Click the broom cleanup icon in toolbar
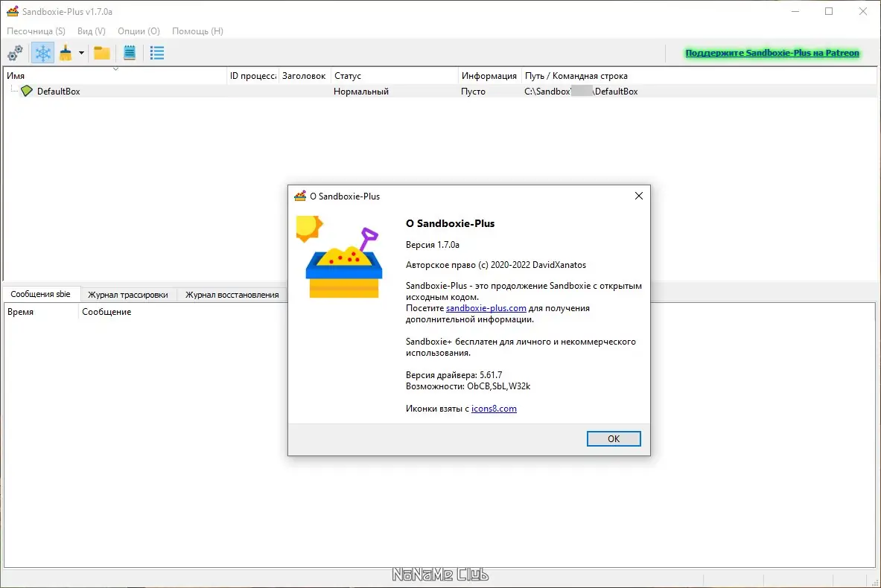This screenshot has width=881, height=588. point(66,54)
